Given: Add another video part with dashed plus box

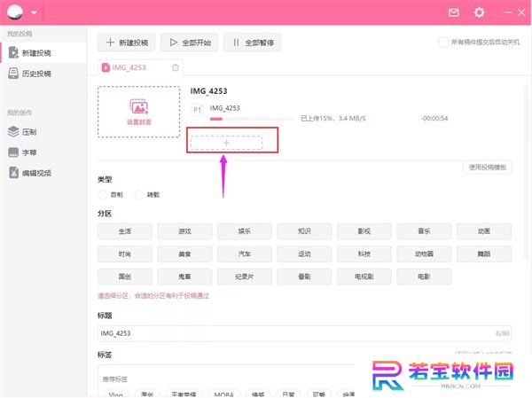Looking at the screenshot, I should click(x=226, y=143).
